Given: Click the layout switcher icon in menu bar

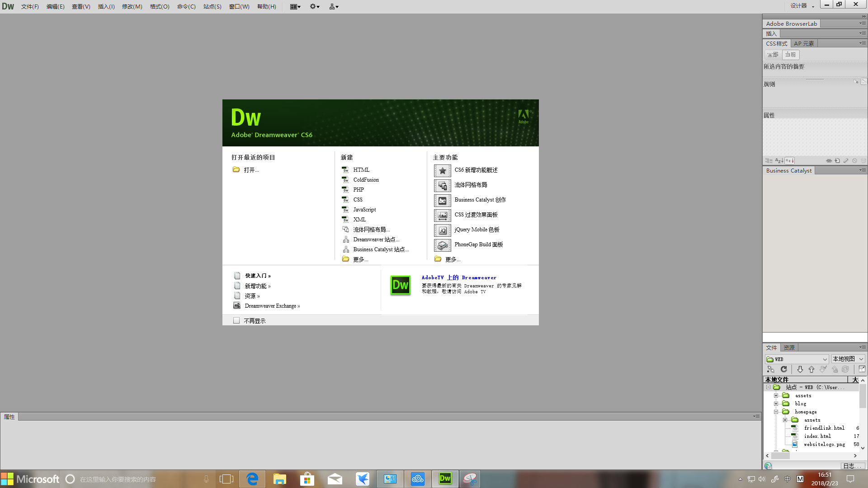Looking at the screenshot, I should point(295,7).
